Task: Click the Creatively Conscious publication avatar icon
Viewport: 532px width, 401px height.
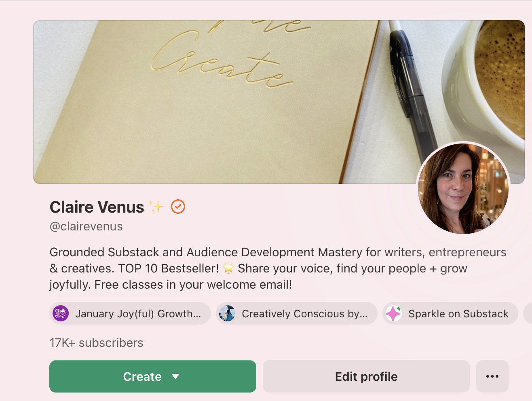Action: coord(227,313)
